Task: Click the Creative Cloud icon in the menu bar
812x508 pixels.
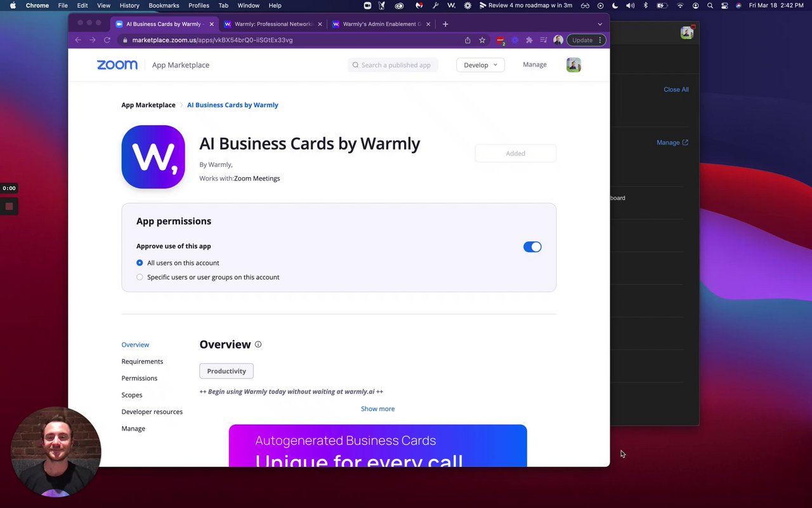Action: click(399, 5)
